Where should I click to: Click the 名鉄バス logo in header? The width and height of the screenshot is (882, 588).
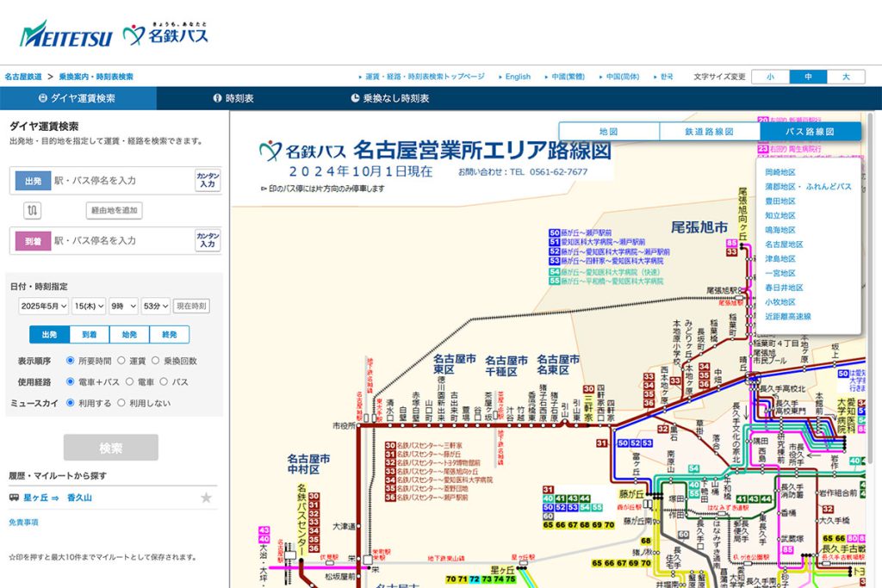click(x=165, y=34)
